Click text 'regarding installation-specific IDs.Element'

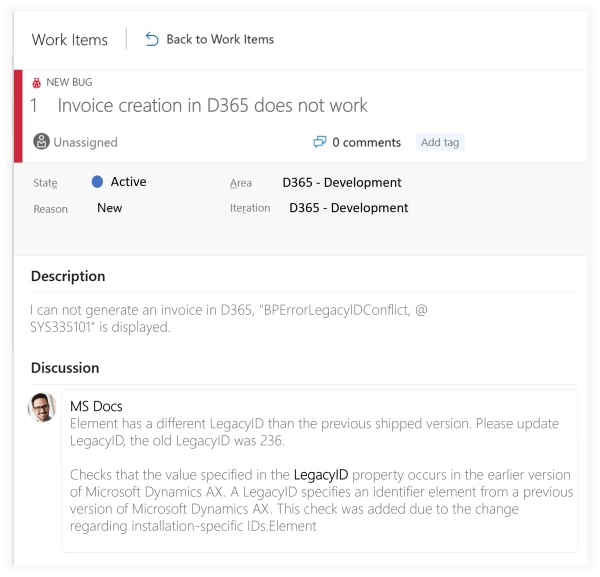(x=193, y=526)
